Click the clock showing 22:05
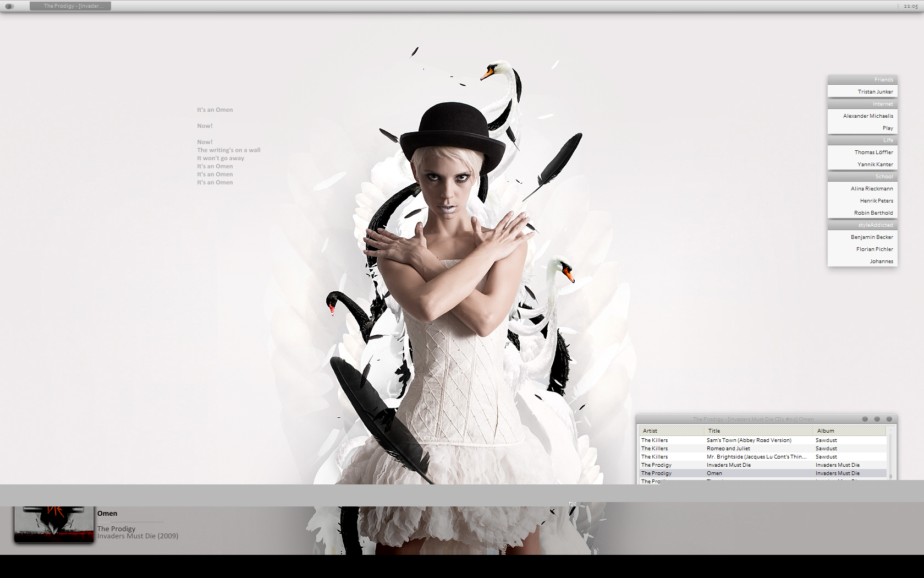924x578 pixels. pos(911,7)
